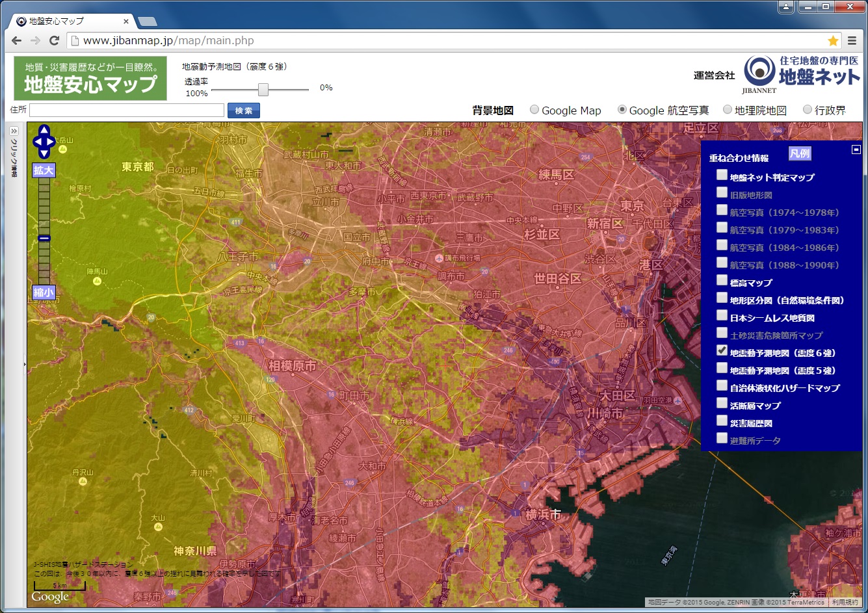Bookmark this page with the star icon
868x613 pixels.
pyautogui.click(x=833, y=41)
